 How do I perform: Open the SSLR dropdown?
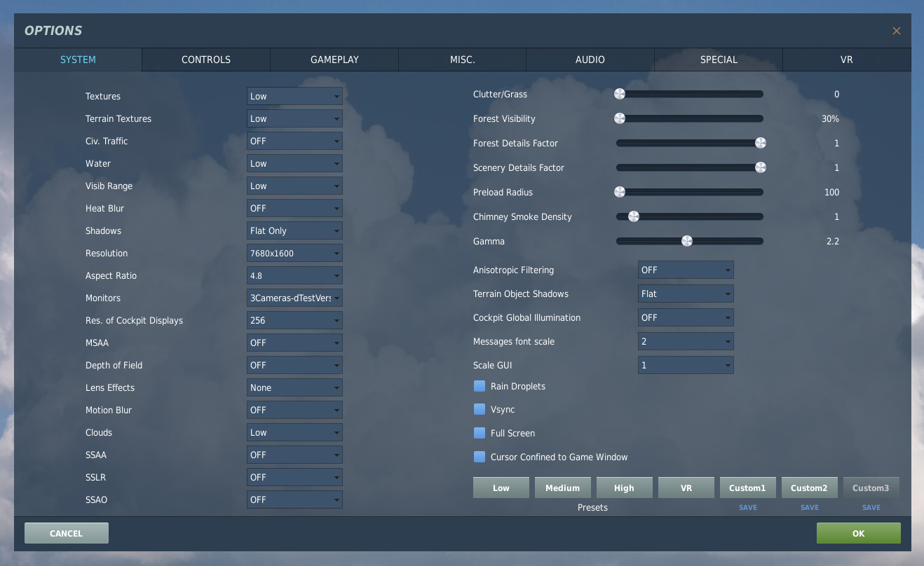pos(294,477)
